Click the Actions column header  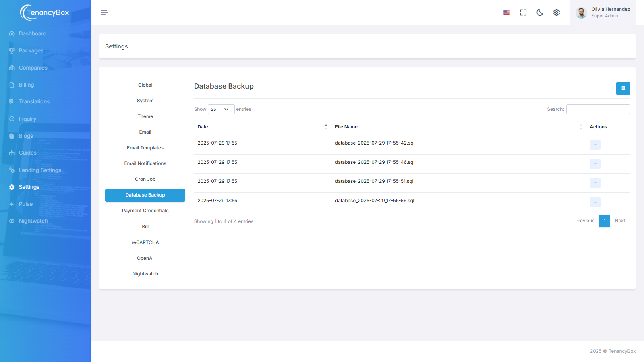[598, 127]
